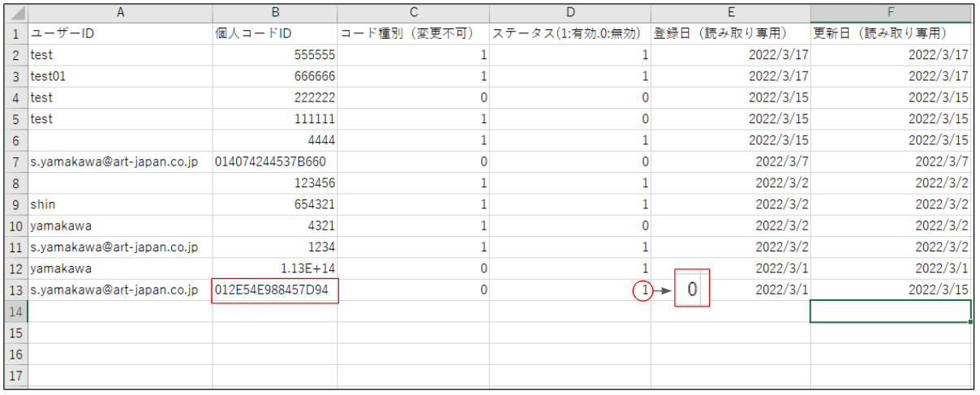The height and width of the screenshot is (395, 980).
Task: Select the cell with code 555555
Action: pos(275,55)
